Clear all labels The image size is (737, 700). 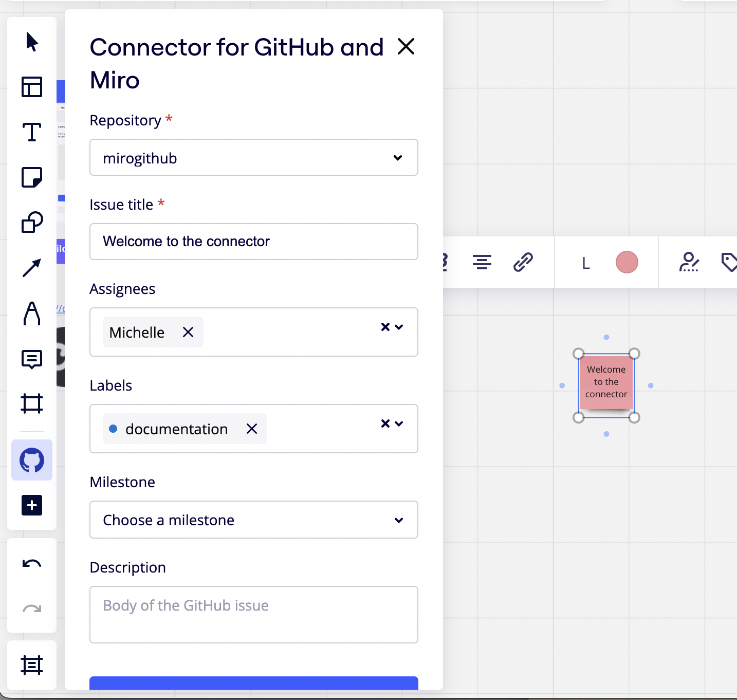pos(385,423)
